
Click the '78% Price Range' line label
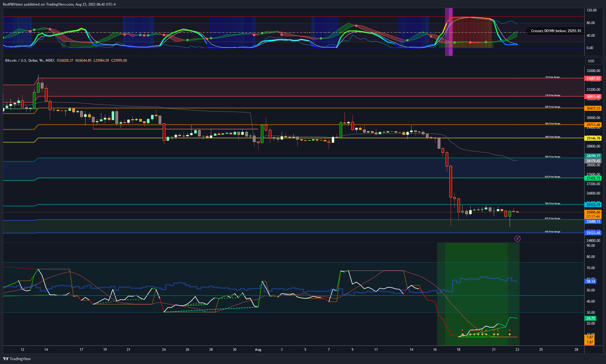point(553,203)
